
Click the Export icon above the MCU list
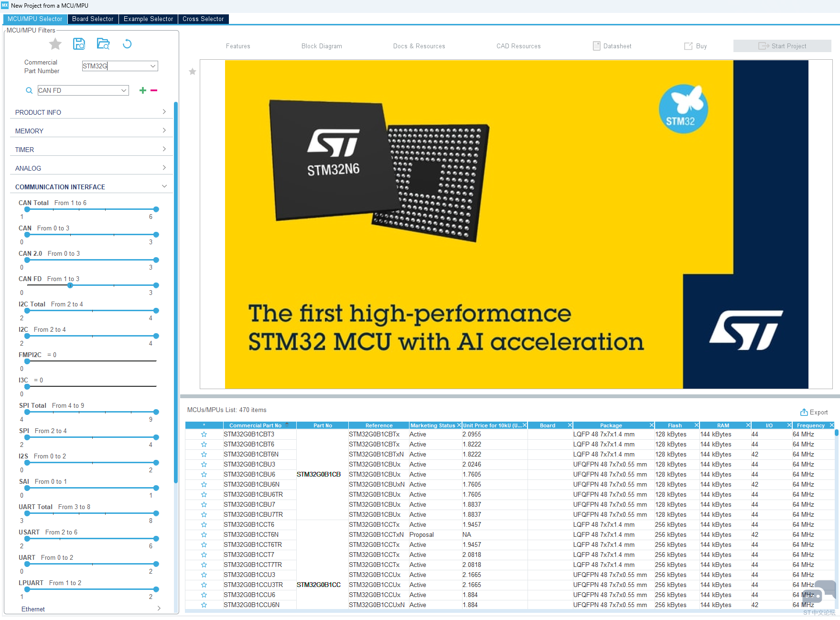point(804,412)
